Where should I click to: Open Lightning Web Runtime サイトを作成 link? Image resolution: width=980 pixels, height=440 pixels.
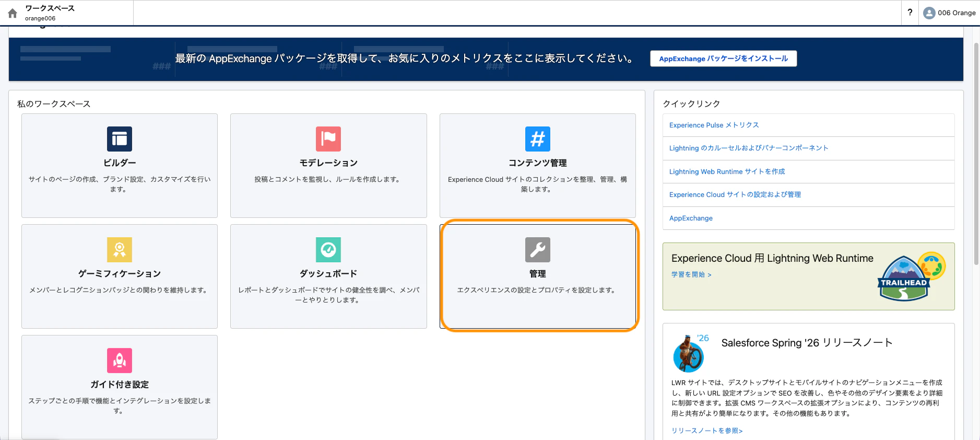point(727,172)
